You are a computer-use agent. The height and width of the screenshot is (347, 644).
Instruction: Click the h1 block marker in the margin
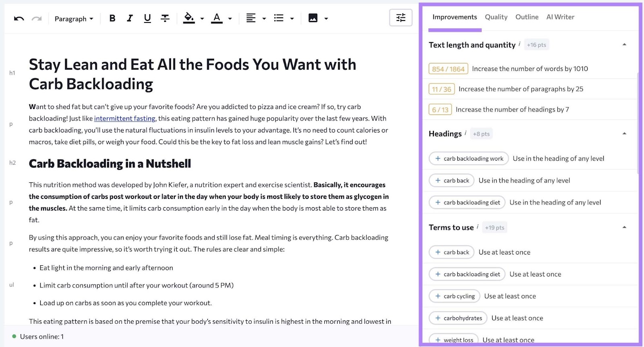click(12, 73)
